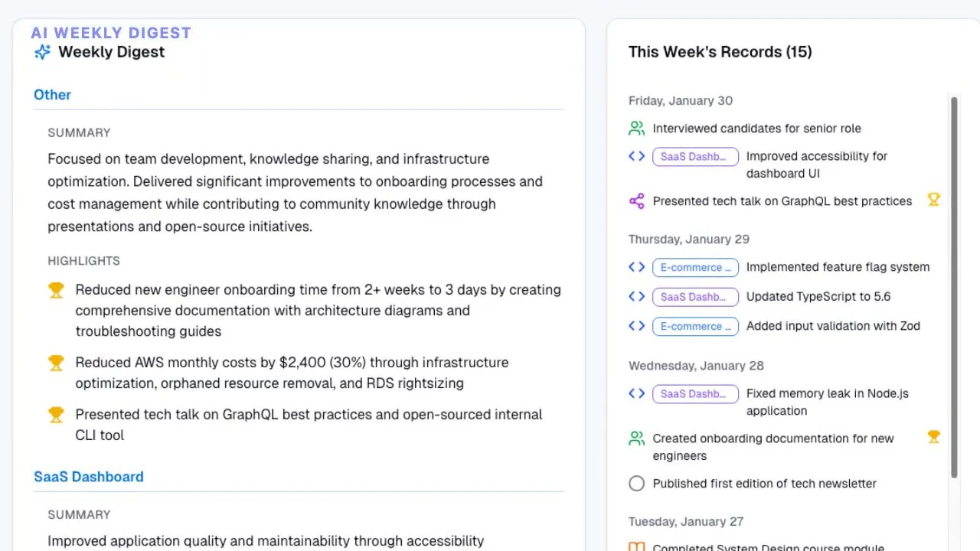The width and height of the screenshot is (980, 551).
Task: Open the Other section heading link
Action: click(52, 95)
